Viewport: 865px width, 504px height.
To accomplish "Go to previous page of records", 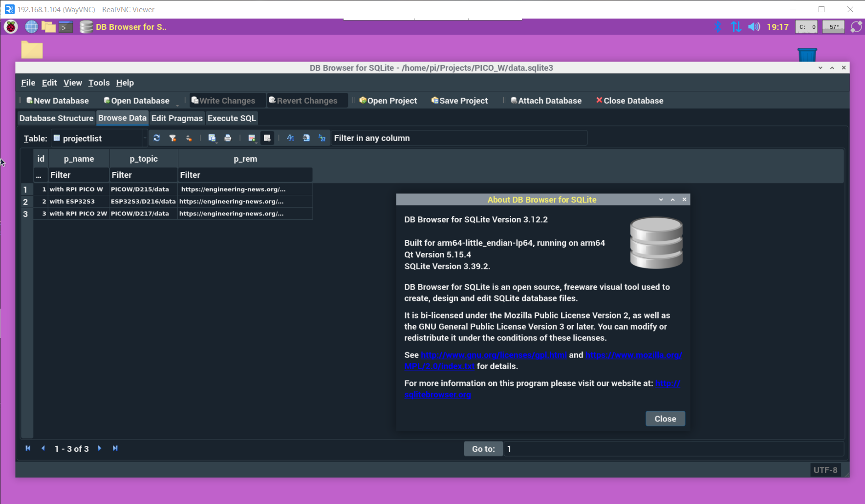I will 43,448.
